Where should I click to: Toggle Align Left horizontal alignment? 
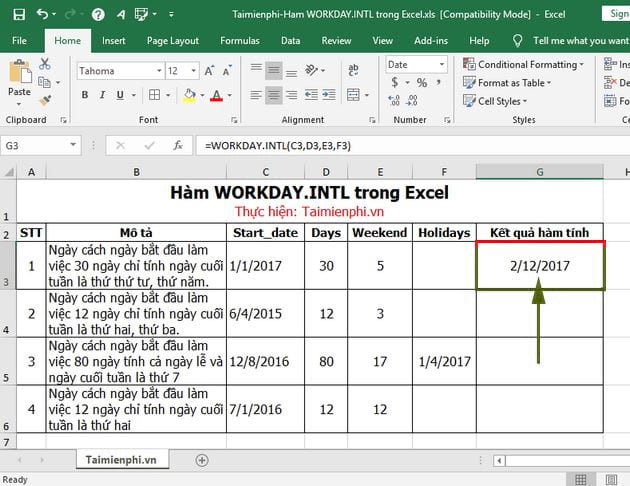(x=256, y=95)
